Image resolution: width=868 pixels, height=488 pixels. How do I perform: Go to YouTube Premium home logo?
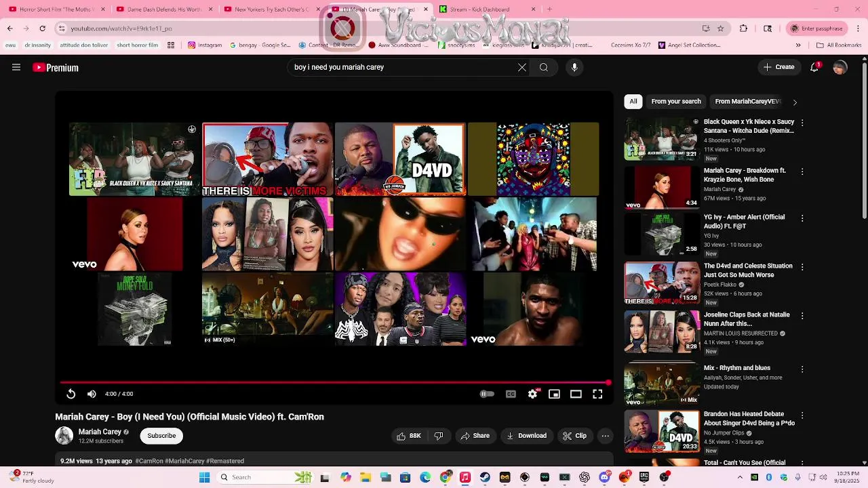pos(56,68)
